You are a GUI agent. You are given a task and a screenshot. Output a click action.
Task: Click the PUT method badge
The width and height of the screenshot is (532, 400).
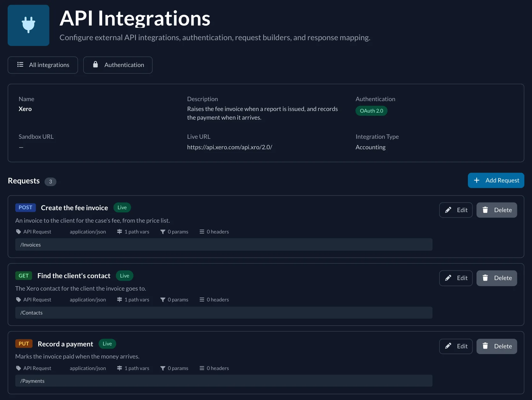point(24,344)
